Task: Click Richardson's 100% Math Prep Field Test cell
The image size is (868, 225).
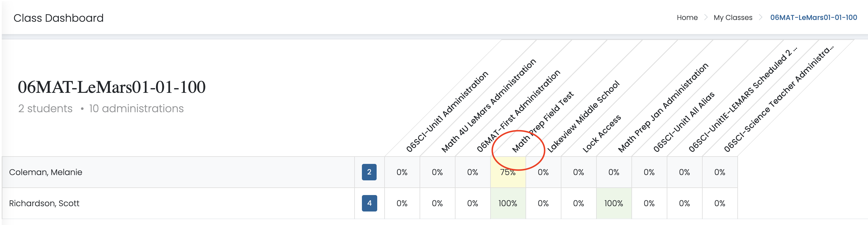Action: point(508,203)
